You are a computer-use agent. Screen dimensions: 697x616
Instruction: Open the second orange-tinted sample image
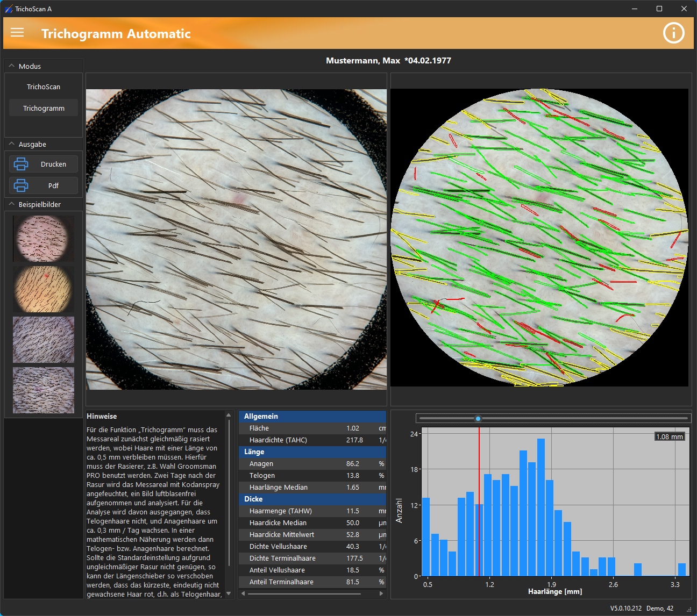43,289
